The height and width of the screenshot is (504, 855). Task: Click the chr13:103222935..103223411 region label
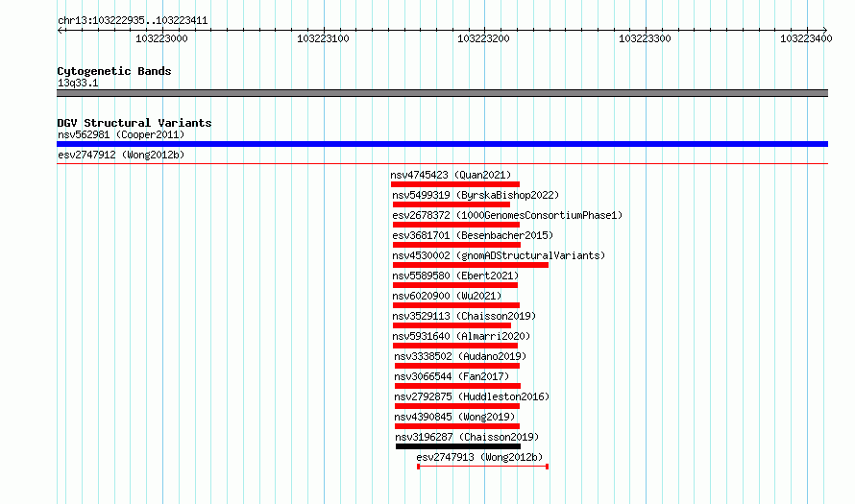click(x=133, y=21)
